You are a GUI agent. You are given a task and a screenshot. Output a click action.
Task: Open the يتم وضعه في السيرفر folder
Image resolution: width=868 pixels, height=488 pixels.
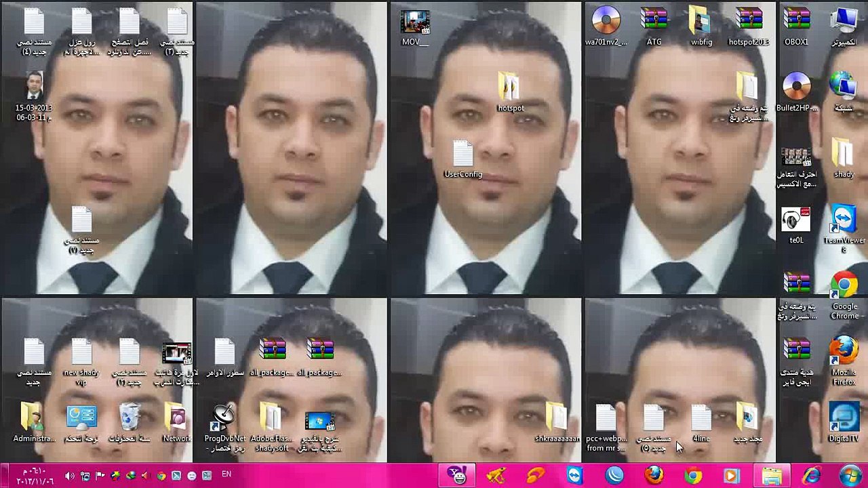749,97
